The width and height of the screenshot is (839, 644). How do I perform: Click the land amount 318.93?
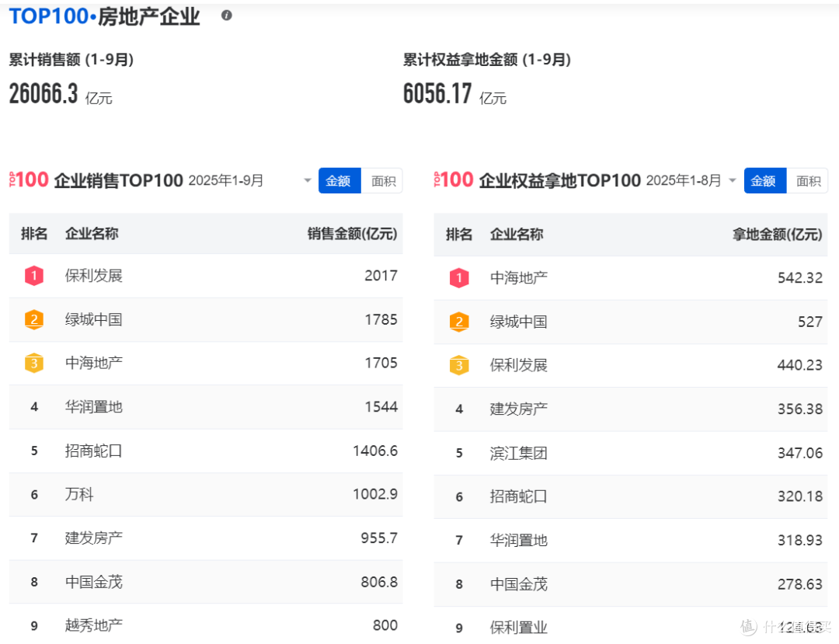[x=800, y=540]
